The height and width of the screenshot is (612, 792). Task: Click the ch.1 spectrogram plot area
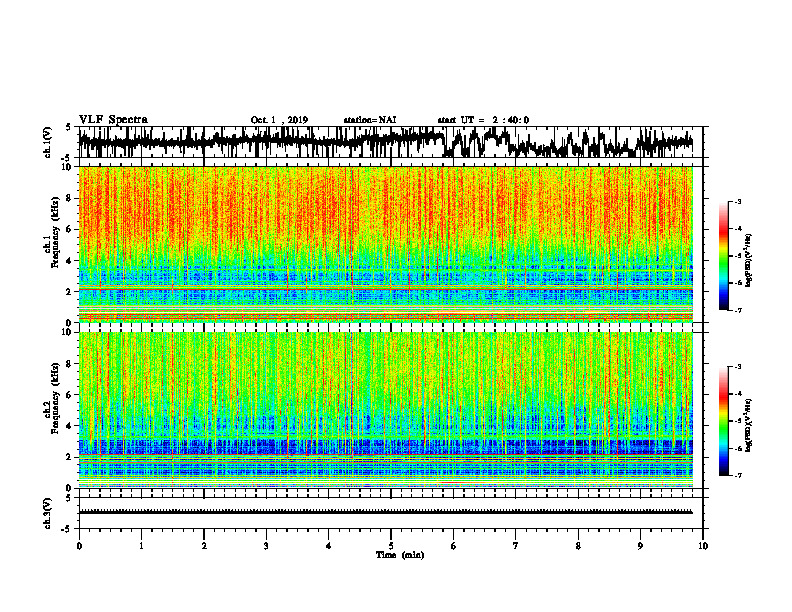[386, 244]
